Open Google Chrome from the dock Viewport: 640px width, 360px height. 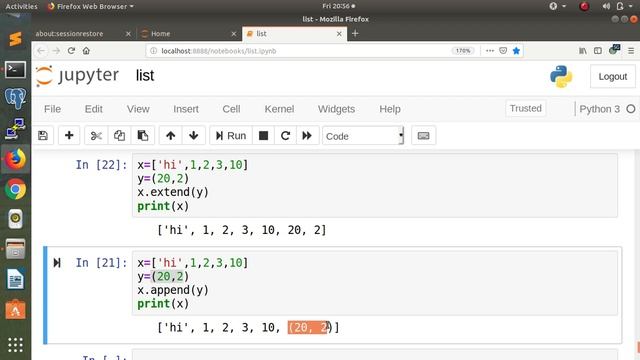coord(15,189)
